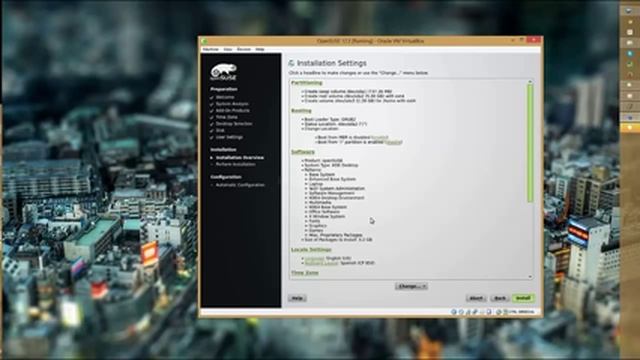Select Disk step in sidebar
The height and width of the screenshot is (360, 640).
tap(220, 130)
